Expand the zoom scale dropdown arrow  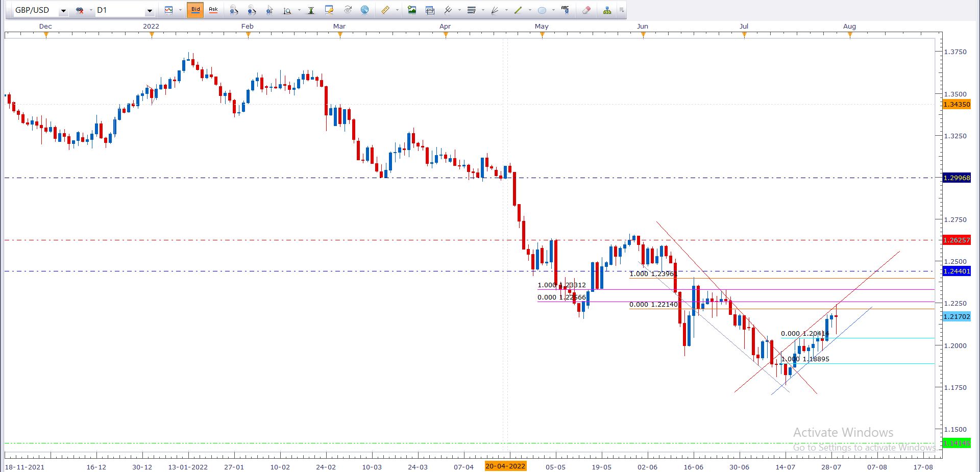(299, 10)
